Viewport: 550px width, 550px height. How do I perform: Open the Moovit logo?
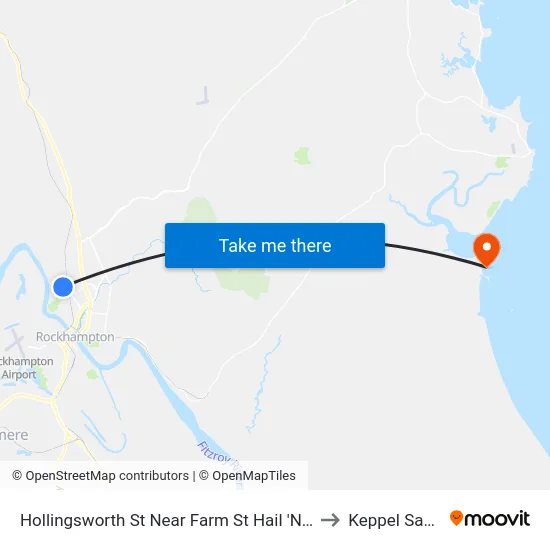[x=490, y=519]
